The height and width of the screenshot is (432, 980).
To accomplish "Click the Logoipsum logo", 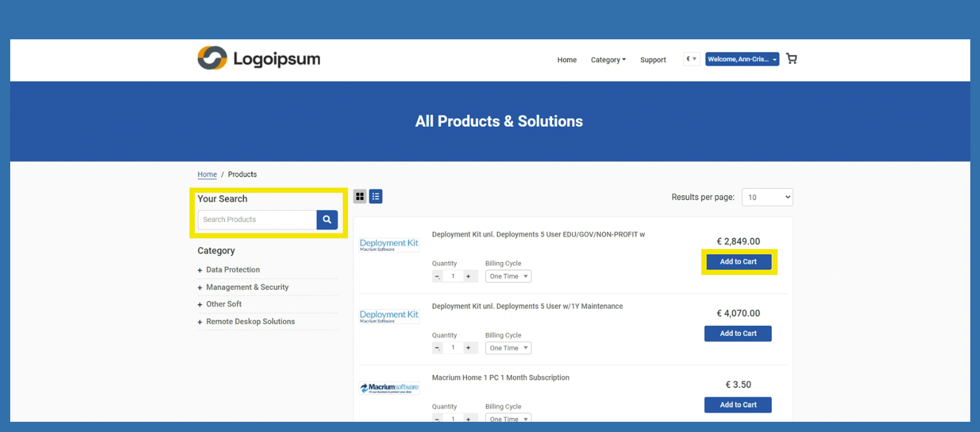I will click(259, 58).
